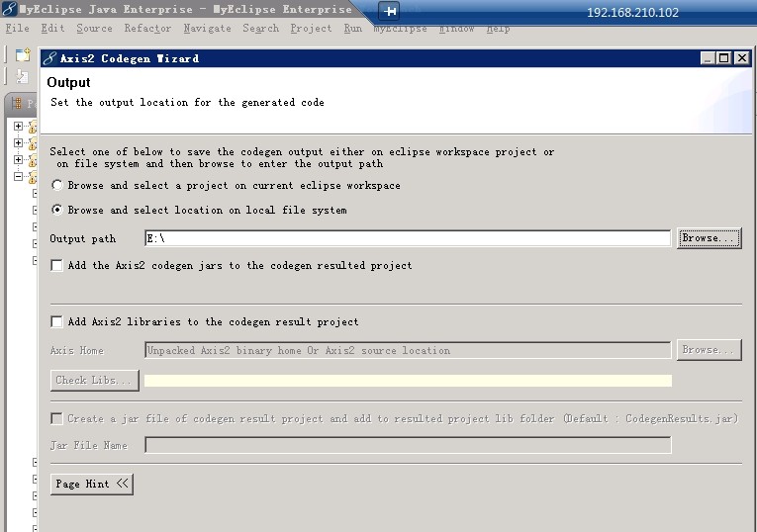The image size is (757, 532).
Task: Open the Project menu
Action: click(x=311, y=29)
